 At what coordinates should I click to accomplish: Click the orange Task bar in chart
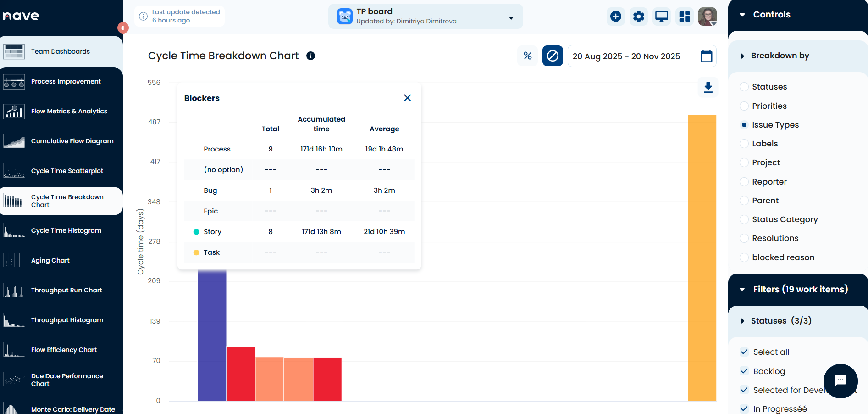click(x=702, y=257)
